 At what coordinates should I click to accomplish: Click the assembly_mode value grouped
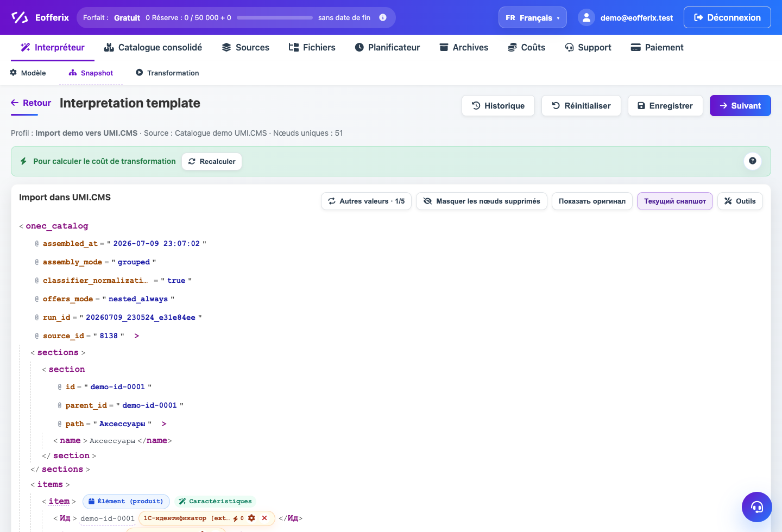(x=134, y=262)
